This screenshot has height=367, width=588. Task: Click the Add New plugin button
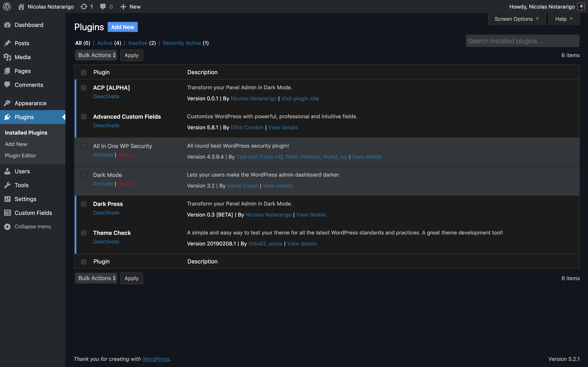(122, 27)
